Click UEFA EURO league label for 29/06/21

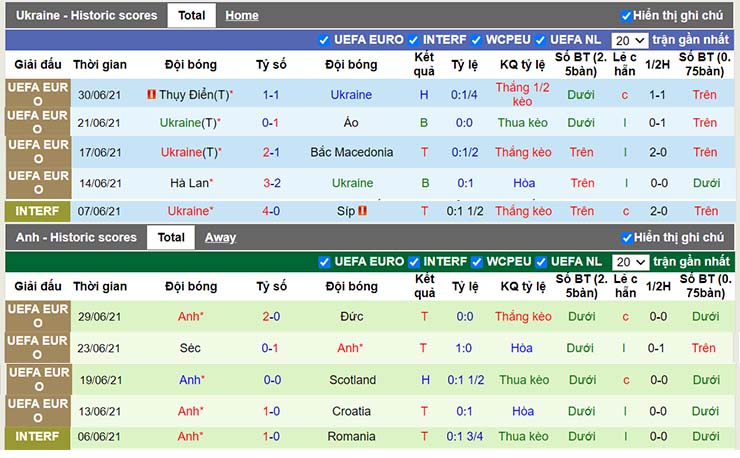[38, 316]
